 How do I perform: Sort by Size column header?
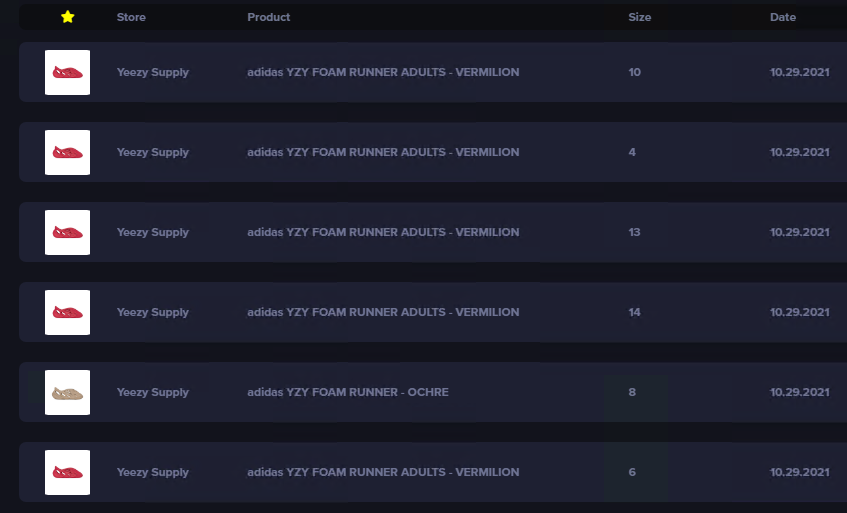640,17
